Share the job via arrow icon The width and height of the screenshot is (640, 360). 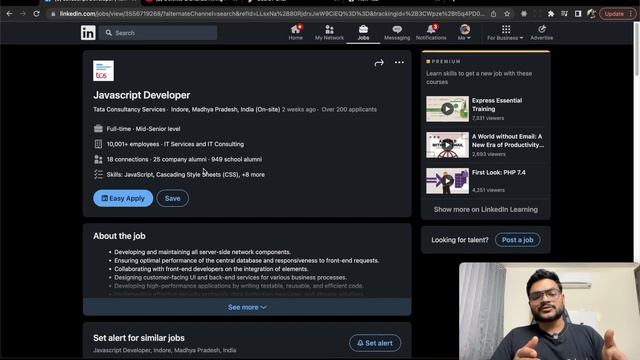[x=379, y=63]
